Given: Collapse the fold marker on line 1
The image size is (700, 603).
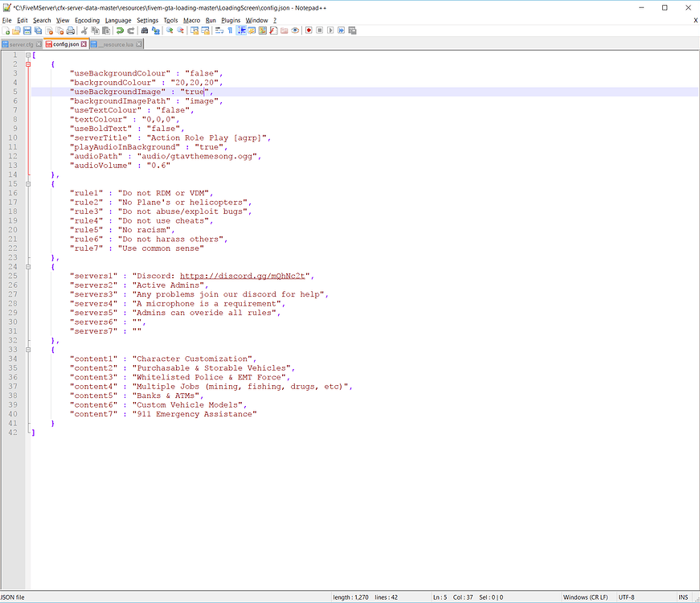Looking at the screenshot, I should [28, 55].
